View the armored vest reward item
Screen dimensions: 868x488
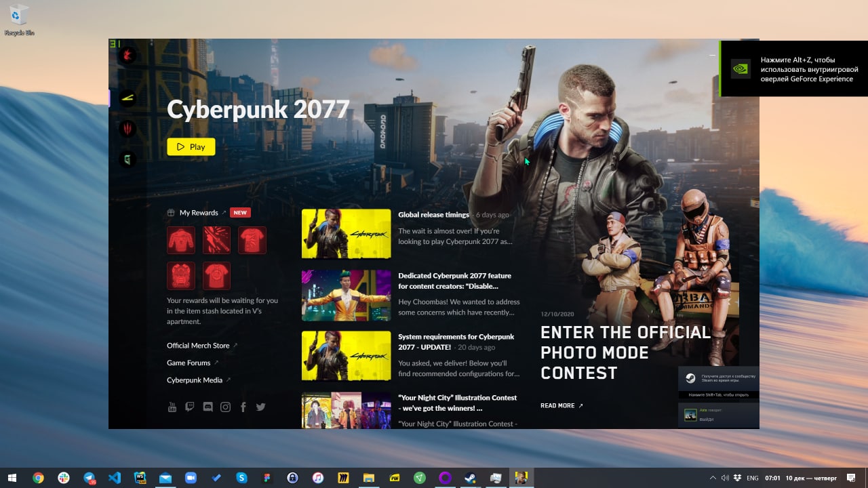(x=181, y=276)
